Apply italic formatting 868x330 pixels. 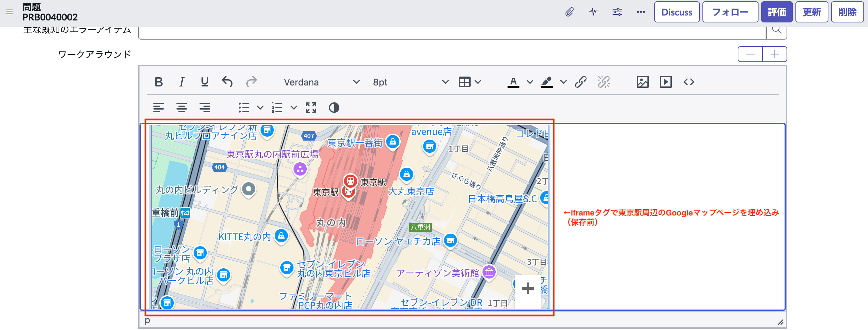[x=182, y=82]
